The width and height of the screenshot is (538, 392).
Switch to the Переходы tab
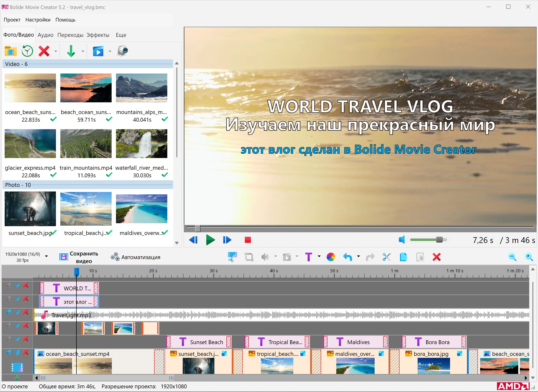point(70,35)
